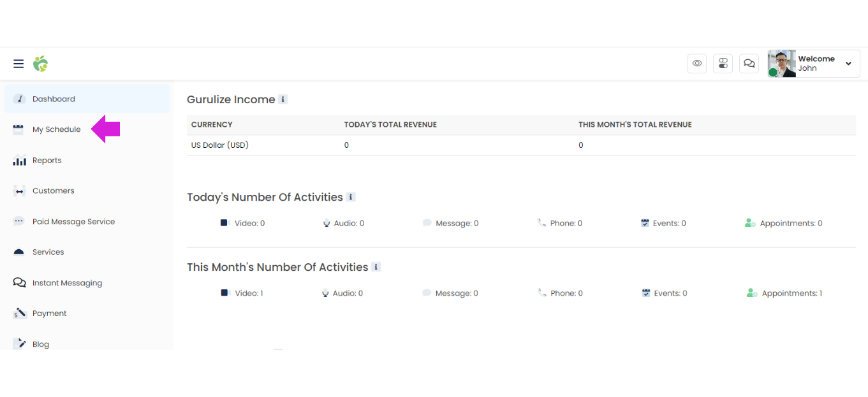Click the Services sidebar icon
The height and width of the screenshot is (397, 868).
(x=19, y=252)
